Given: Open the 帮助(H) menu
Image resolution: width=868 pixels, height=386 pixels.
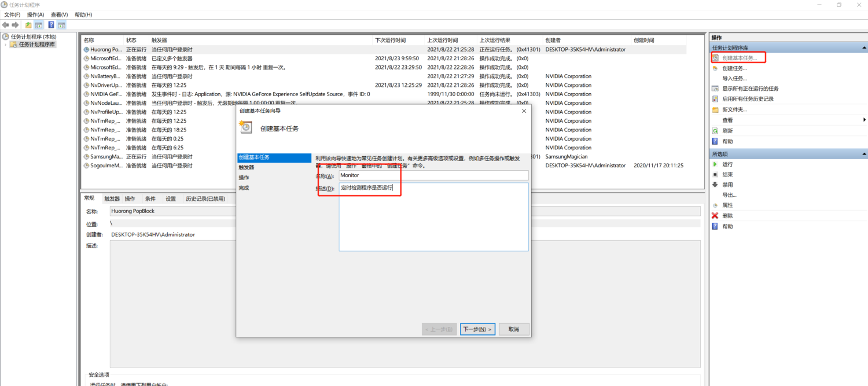Looking at the screenshot, I should pos(83,14).
